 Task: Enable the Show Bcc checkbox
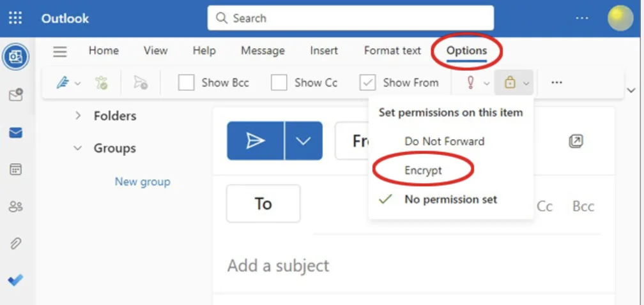click(x=187, y=83)
